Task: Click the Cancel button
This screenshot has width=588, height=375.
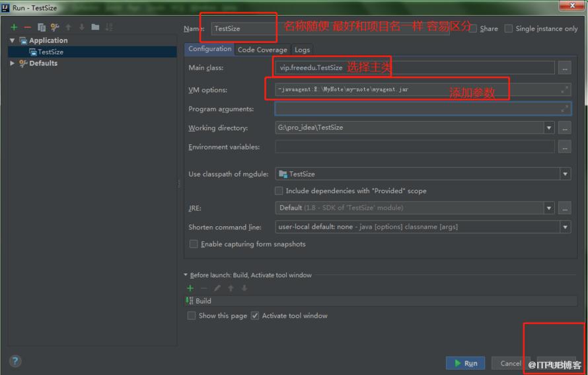Action: click(x=511, y=363)
